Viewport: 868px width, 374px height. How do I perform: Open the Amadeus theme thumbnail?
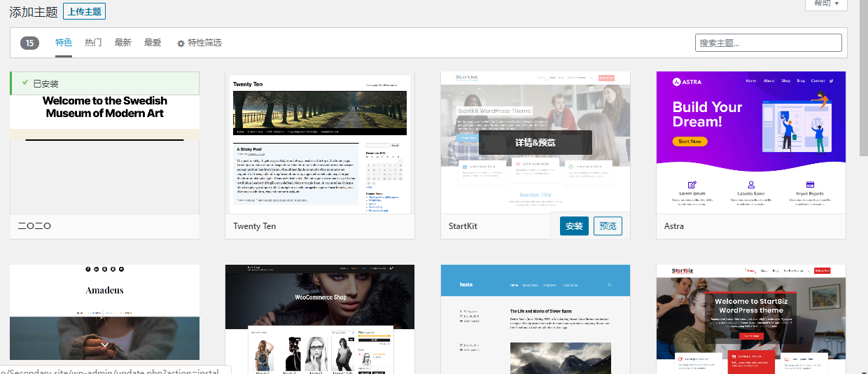coord(105,312)
